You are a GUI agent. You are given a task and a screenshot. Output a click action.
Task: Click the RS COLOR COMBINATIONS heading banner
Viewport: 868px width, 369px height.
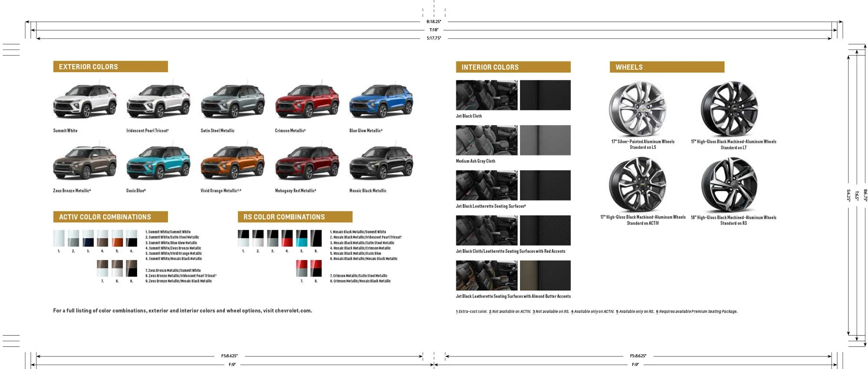[x=295, y=217]
